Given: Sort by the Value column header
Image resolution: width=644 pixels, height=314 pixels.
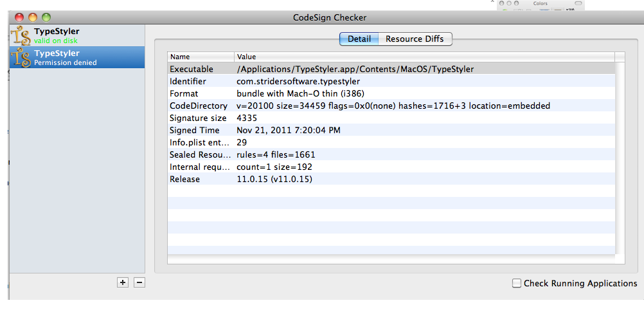Looking at the screenshot, I should 424,57.
